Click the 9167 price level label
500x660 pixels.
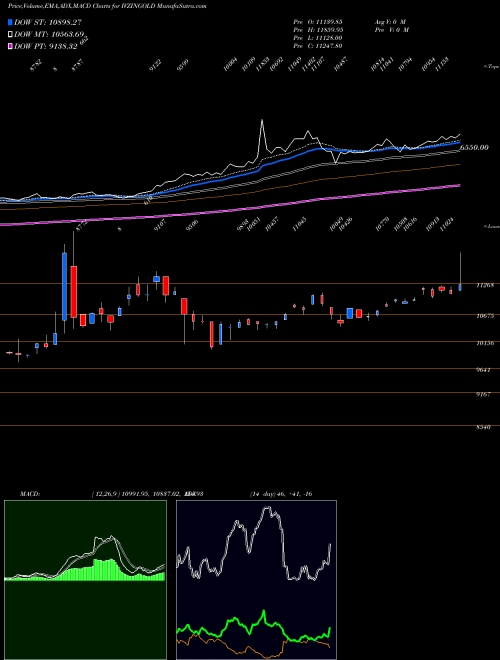tap(483, 395)
